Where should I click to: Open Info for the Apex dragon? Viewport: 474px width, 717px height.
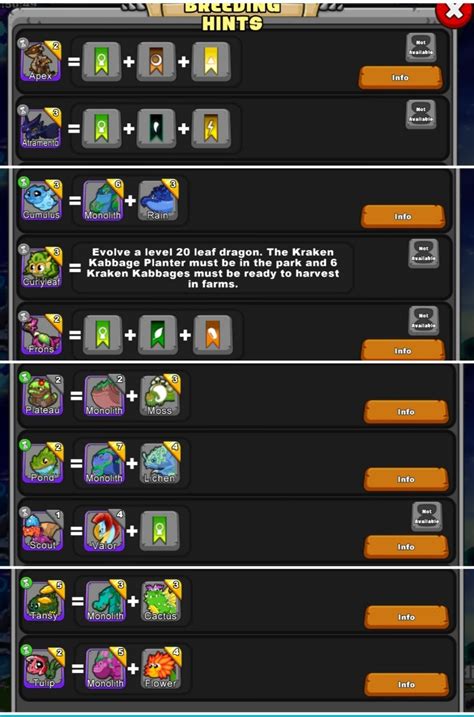(400, 77)
